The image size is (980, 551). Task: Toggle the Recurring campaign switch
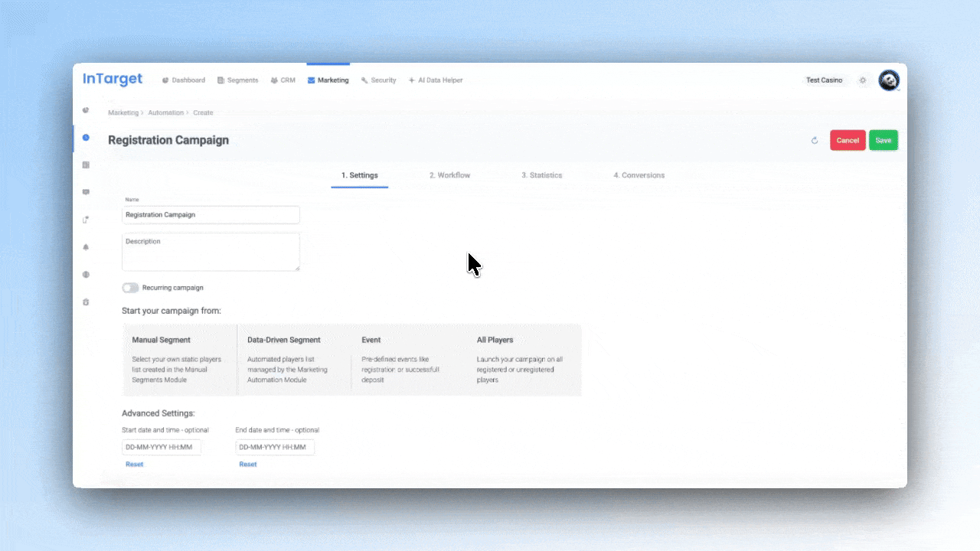point(130,288)
